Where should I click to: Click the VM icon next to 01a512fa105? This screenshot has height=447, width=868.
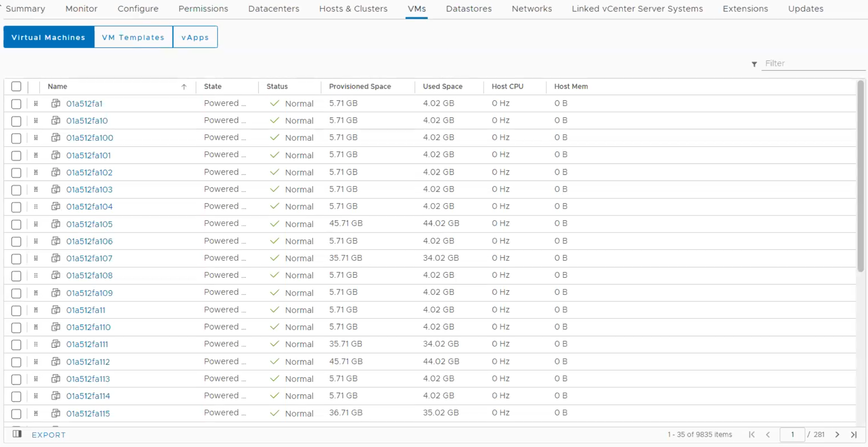tap(56, 224)
